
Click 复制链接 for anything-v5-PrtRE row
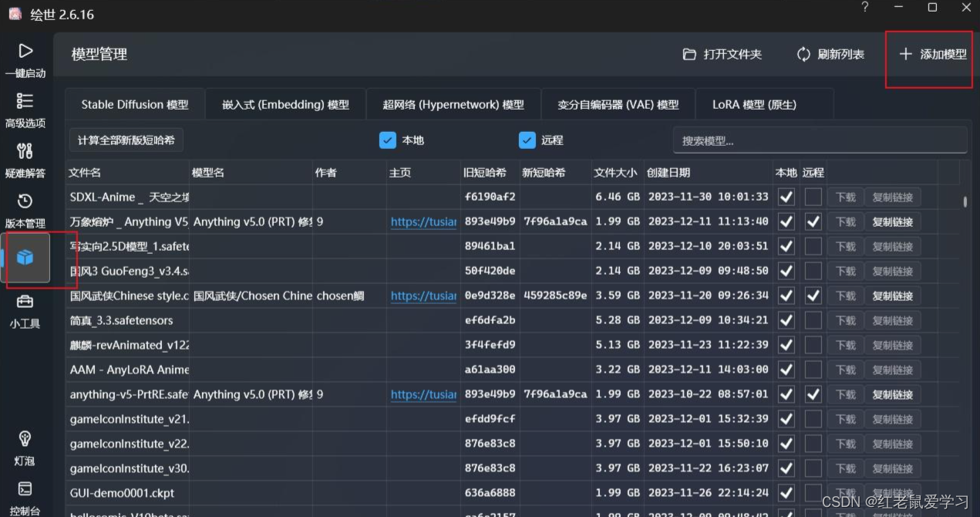tap(892, 394)
